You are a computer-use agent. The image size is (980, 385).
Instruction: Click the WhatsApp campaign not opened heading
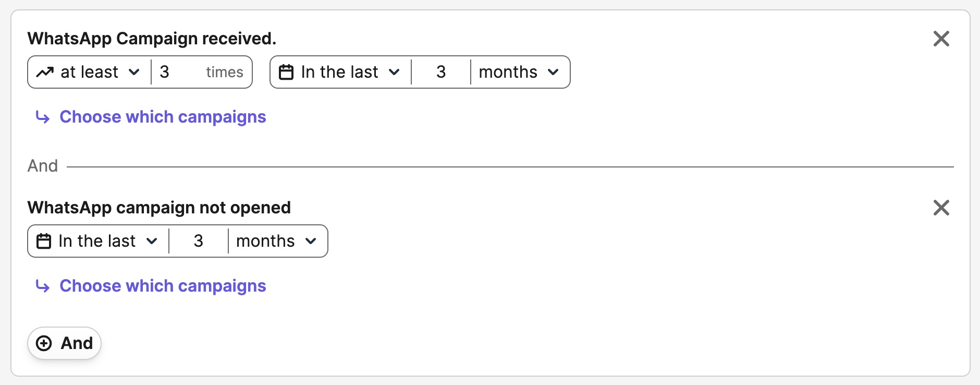click(x=159, y=208)
